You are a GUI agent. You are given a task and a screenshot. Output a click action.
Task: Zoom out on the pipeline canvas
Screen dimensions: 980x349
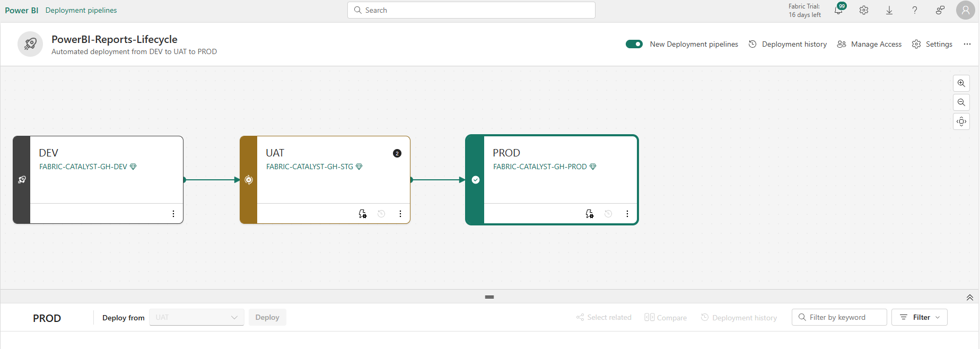(x=961, y=102)
